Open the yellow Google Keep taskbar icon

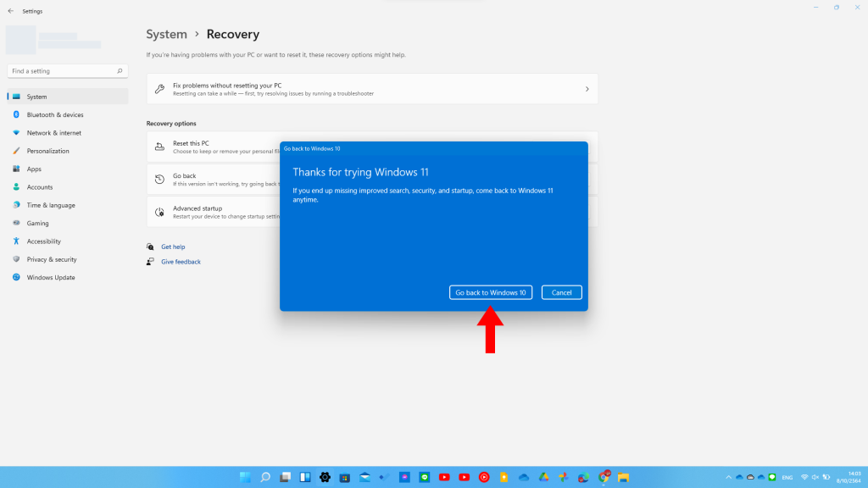click(x=504, y=477)
